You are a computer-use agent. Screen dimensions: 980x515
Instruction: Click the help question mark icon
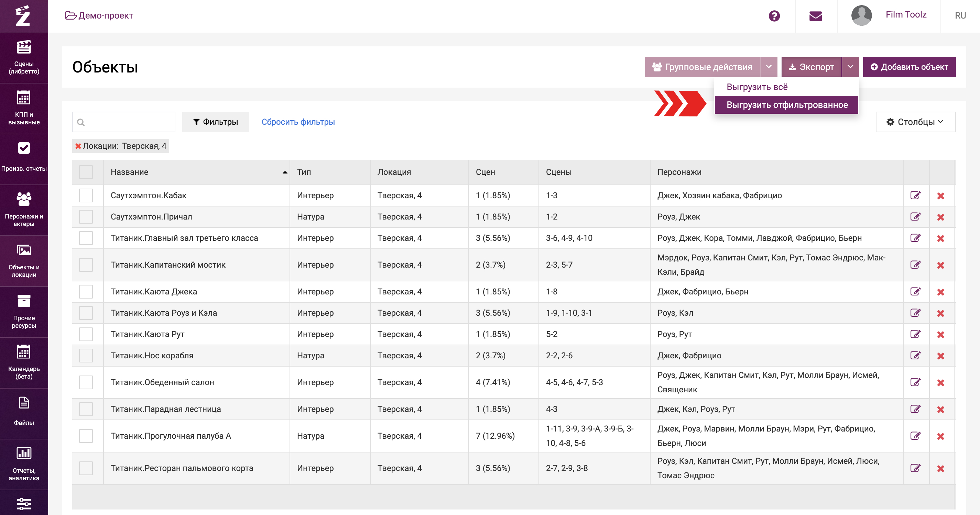[x=774, y=15]
